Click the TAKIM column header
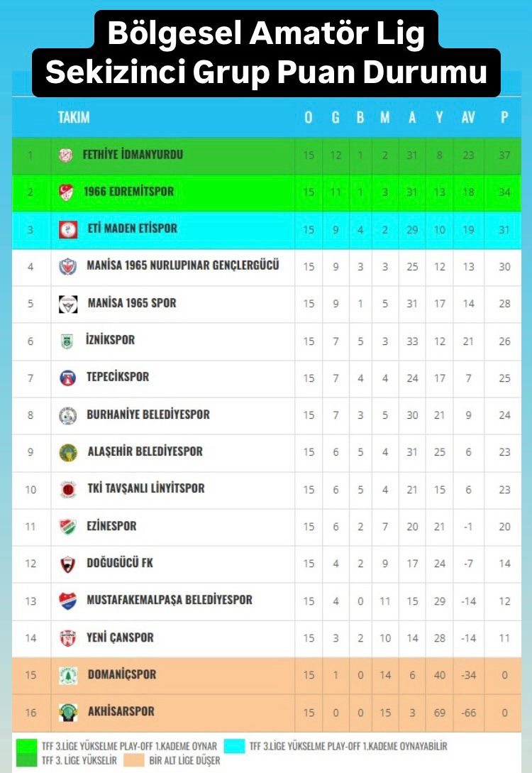The width and height of the screenshot is (532, 773). (74, 118)
